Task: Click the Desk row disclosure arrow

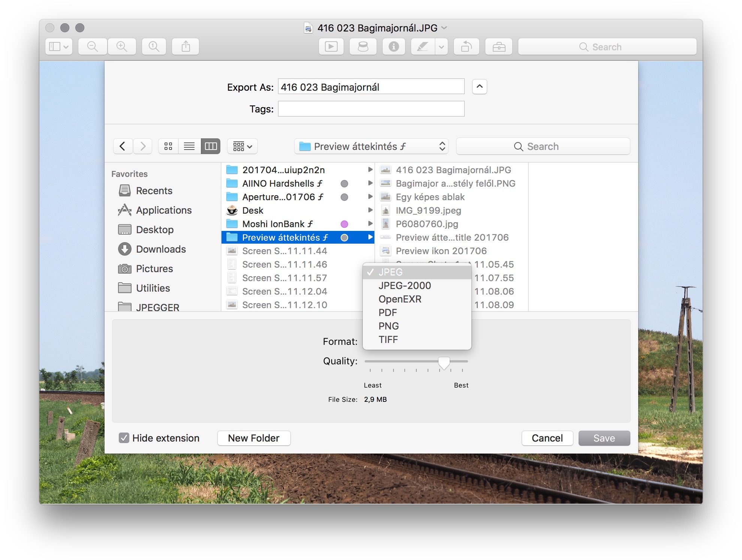Action: point(370,210)
